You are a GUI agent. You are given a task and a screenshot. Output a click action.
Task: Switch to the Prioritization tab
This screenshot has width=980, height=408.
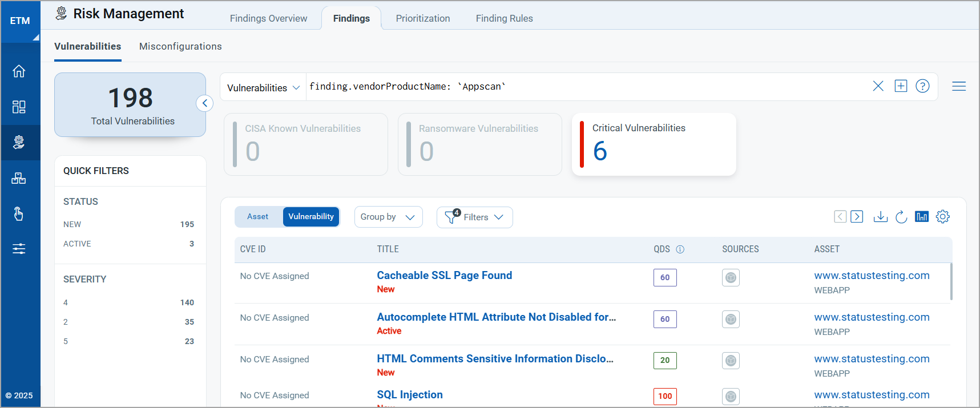point(422,18)
